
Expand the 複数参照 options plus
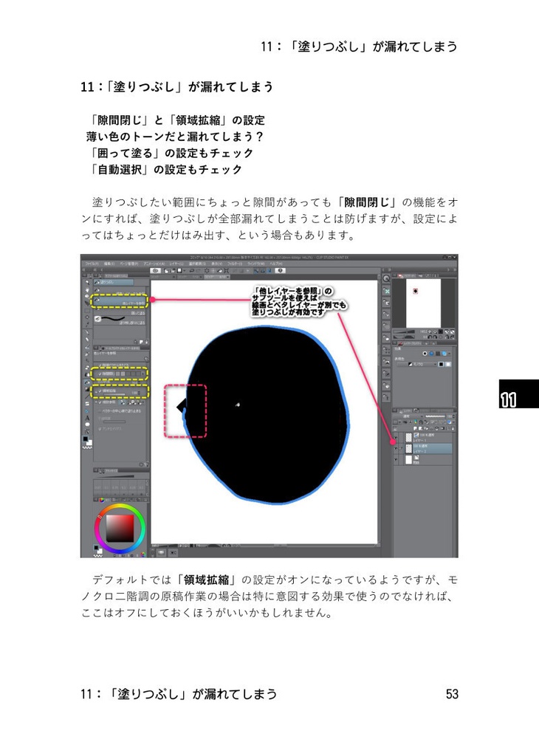click(96, 402)
